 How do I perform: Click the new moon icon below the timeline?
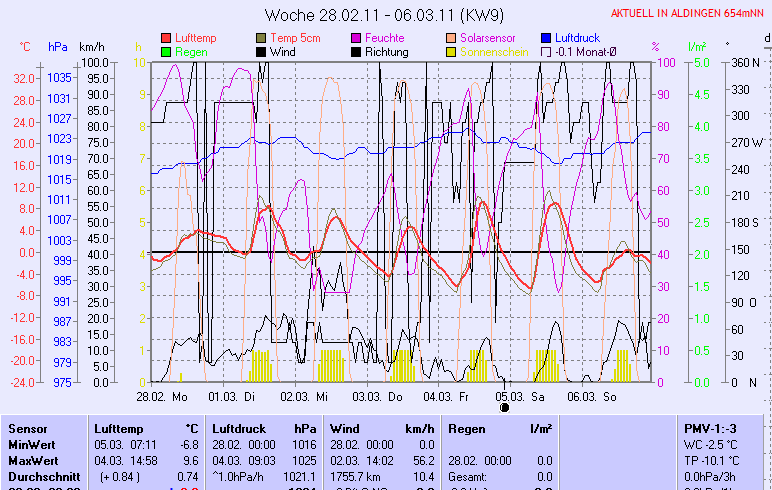point(504,407)
